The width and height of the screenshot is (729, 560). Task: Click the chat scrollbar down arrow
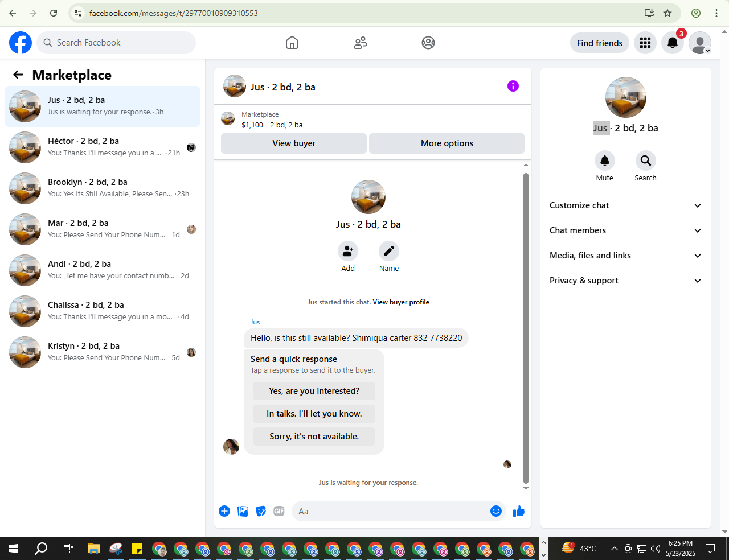point(526,488)
